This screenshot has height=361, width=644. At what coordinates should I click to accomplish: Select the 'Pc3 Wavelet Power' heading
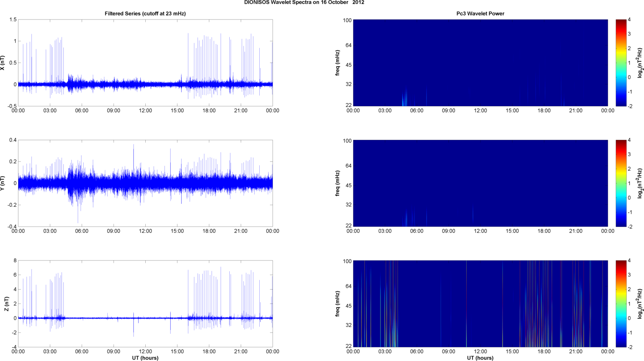coord(480,14)
